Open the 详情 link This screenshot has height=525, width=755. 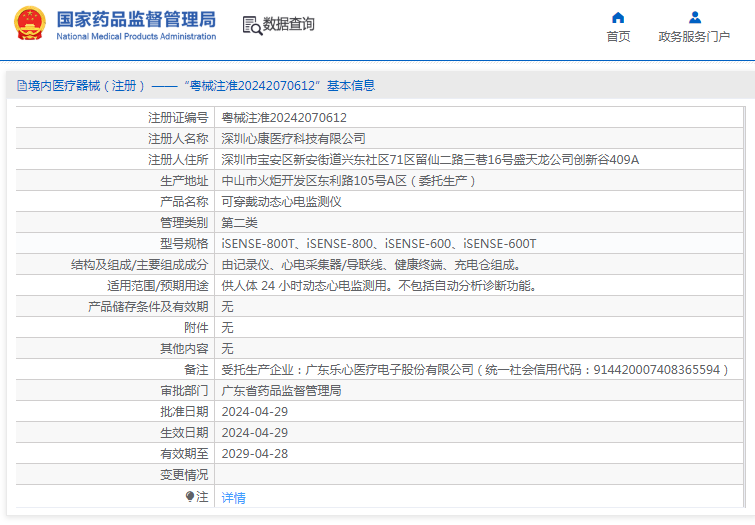pyautogui.click(x=233, y=498)
